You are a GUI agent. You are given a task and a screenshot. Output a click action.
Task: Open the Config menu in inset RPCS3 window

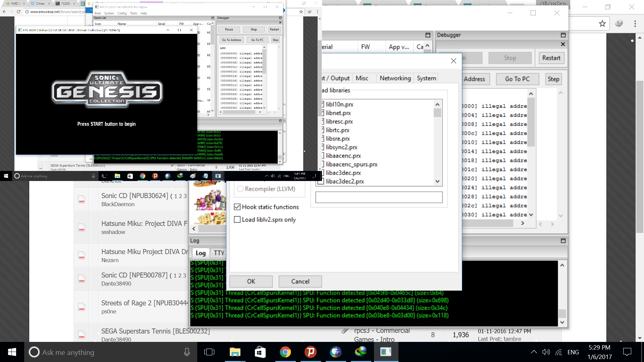click(122, 13)
